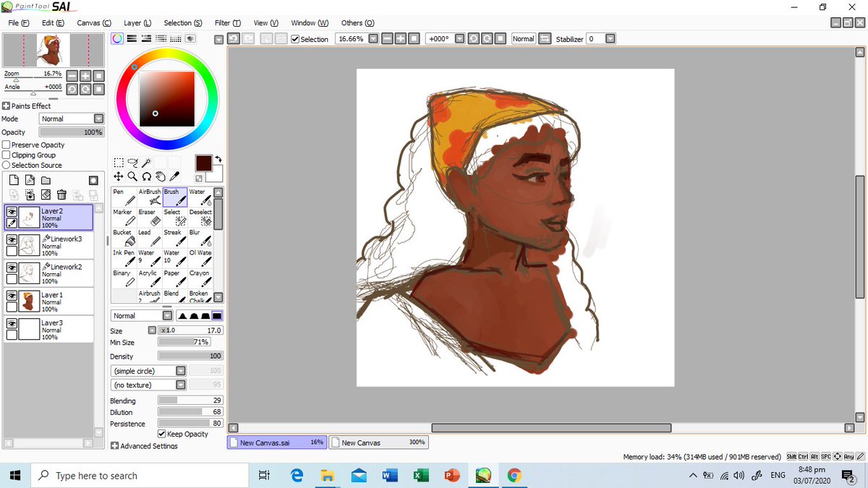The image size is (868, 488).
Task: Click the navigator zoom out minus button
Action: (72, 75)
